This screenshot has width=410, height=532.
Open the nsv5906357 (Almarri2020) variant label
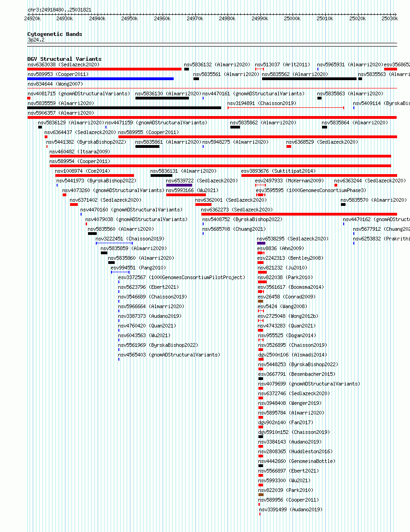[x=61, y=113]
